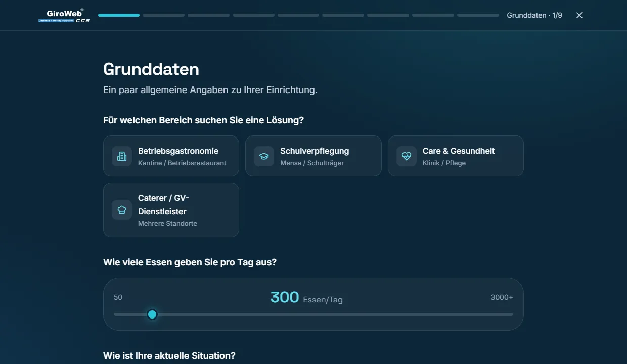This screenshot has height=364, width=627.
Task: Click the heart pulse icon for Care & Gesundheit
Action: pyautogui.click(x=407, y=156)
